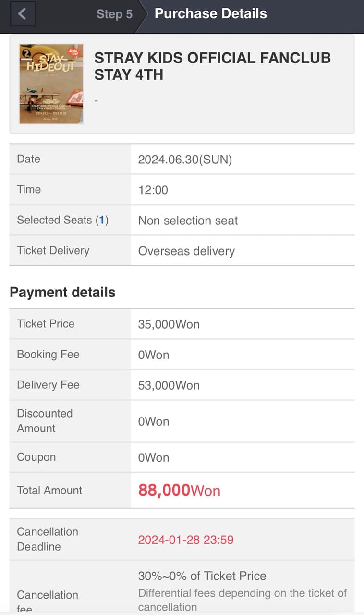Click the 53,000Won delivery fee
This screenshot has height=615, width=364.
(x=169, y=385)
